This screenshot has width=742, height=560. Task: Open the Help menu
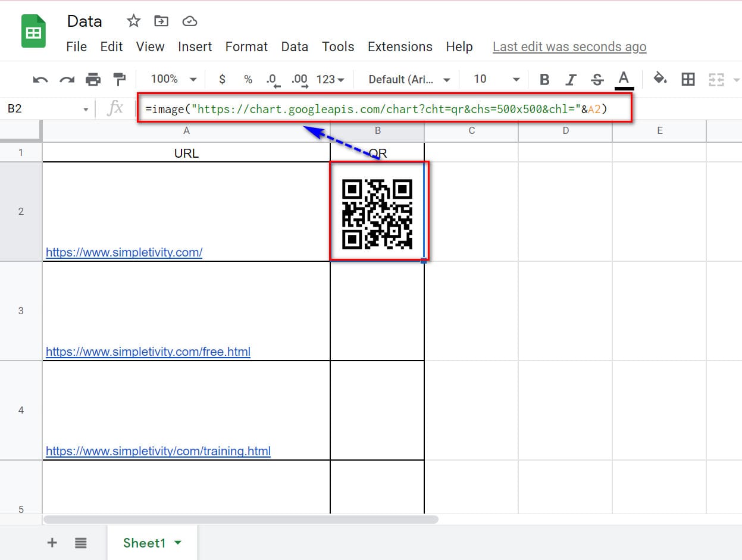click(x=459, y=46)
